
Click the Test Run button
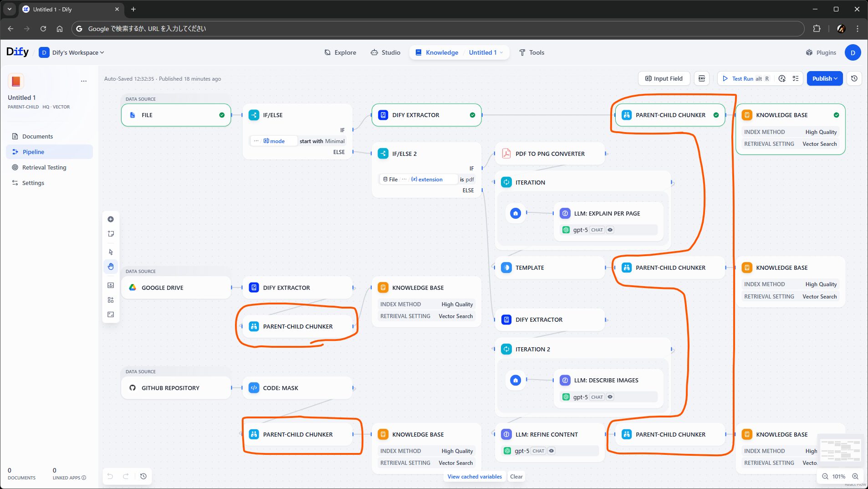click(x=742, y=78)
